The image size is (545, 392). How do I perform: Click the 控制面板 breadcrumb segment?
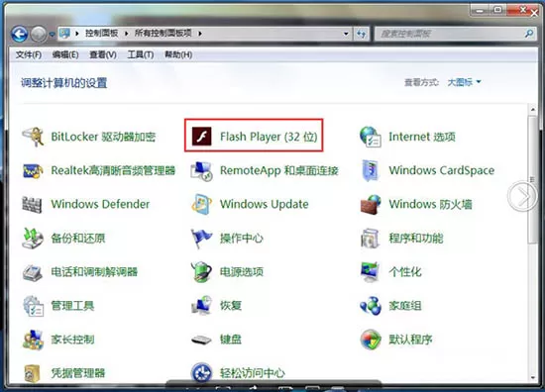point(102,34)
